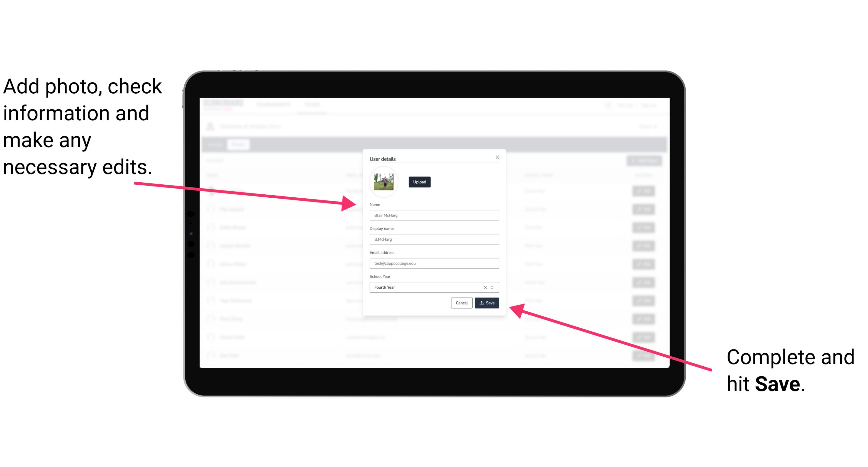Click the close dialog icon
The width and height of the screenshot is (868, 467).
[498, 157]
